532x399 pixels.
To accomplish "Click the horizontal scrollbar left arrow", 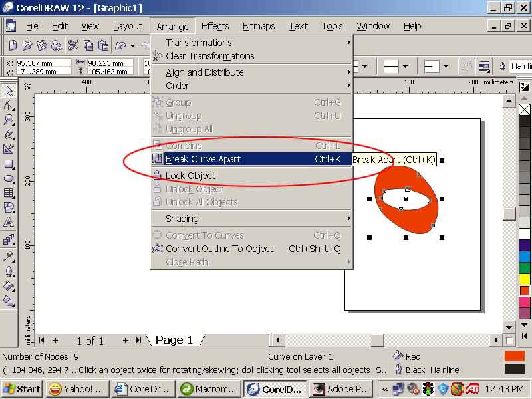I will (278, 340).
